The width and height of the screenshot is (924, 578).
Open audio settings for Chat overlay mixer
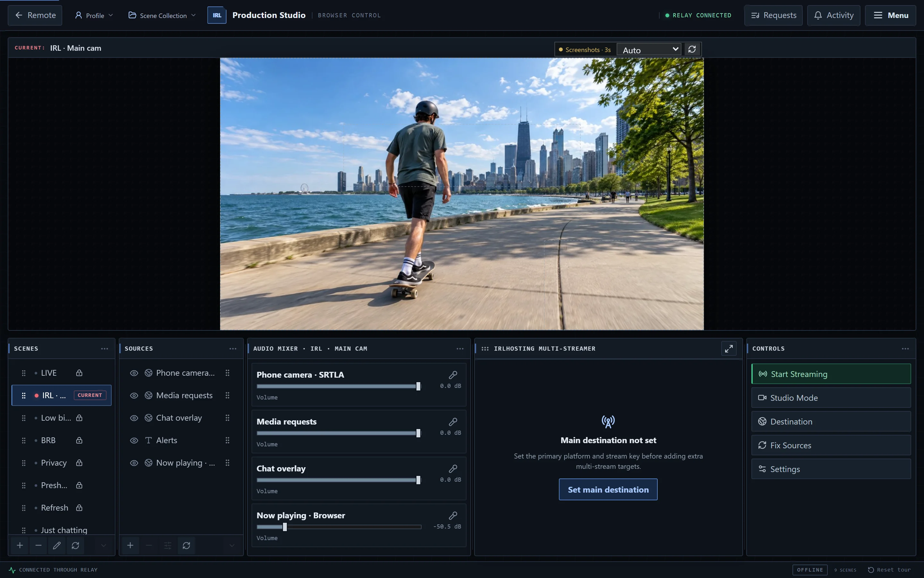(453, 469)
